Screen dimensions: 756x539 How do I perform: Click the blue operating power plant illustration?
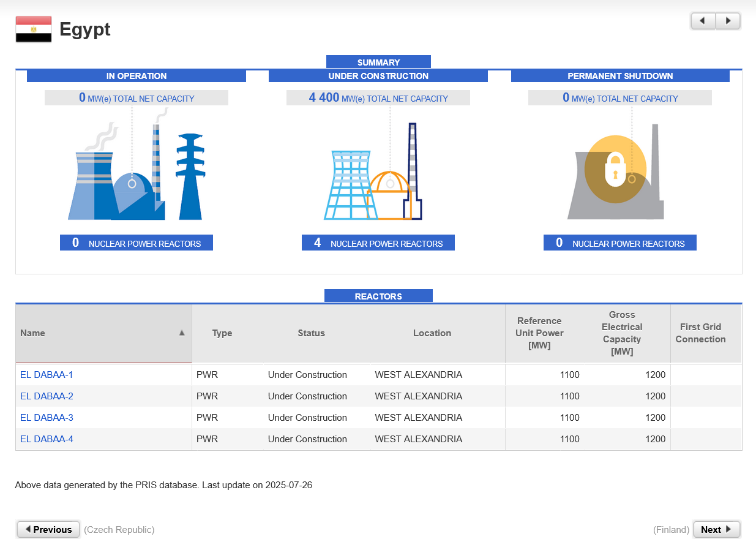(x=135, y=168)
